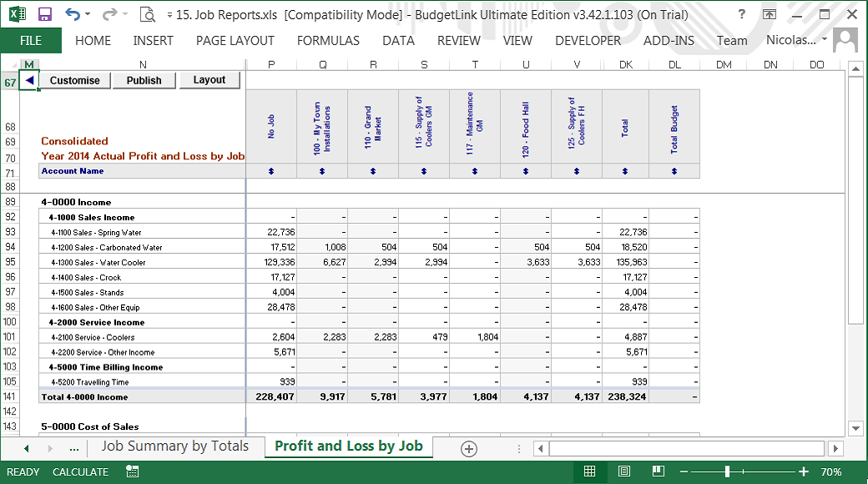Select the 4-1300 Sales - Water Cooler row label
868x484 pixels.
click(98, 263)
